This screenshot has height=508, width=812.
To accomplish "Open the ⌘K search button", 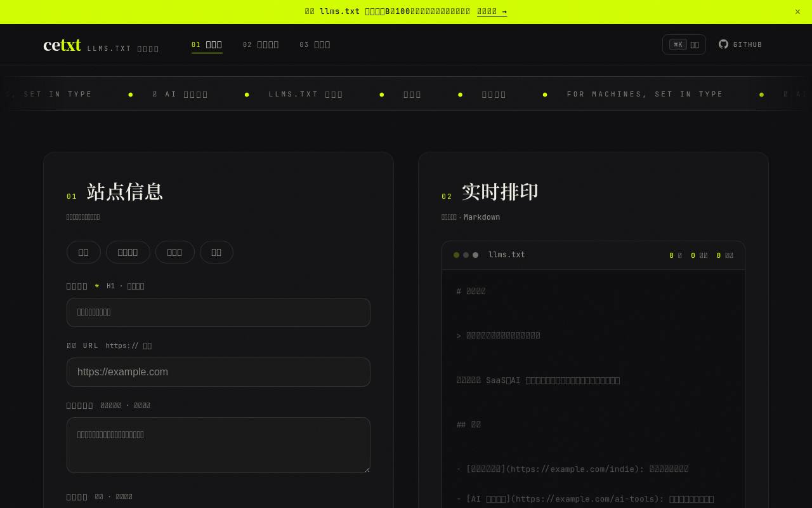I will 684,44.
